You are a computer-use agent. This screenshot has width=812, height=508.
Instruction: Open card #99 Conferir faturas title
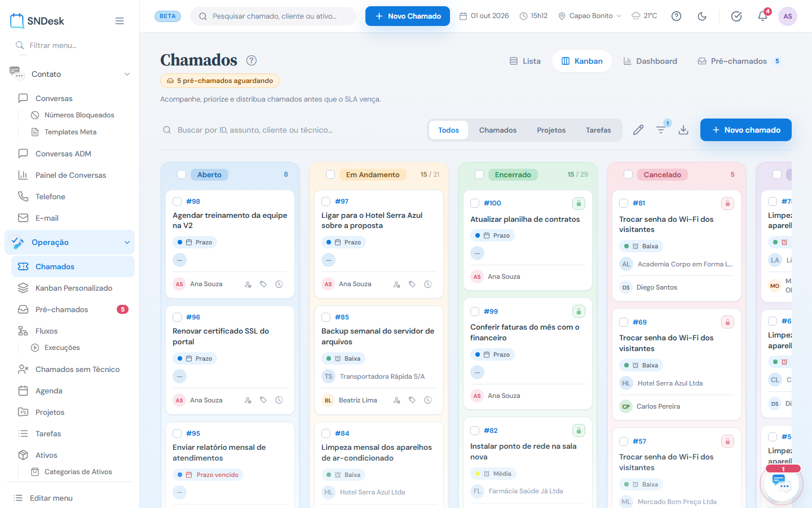(525, 332)
